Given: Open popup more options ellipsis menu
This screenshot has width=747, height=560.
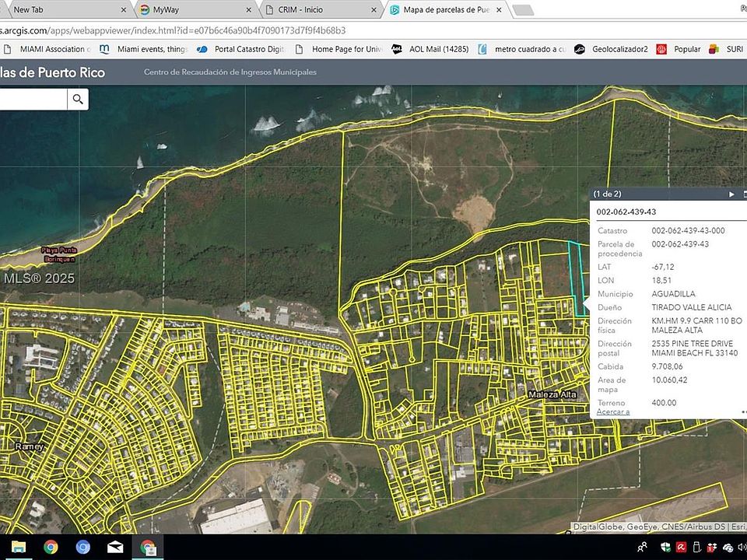Looking at the screenshot, I should click(743, 412).
